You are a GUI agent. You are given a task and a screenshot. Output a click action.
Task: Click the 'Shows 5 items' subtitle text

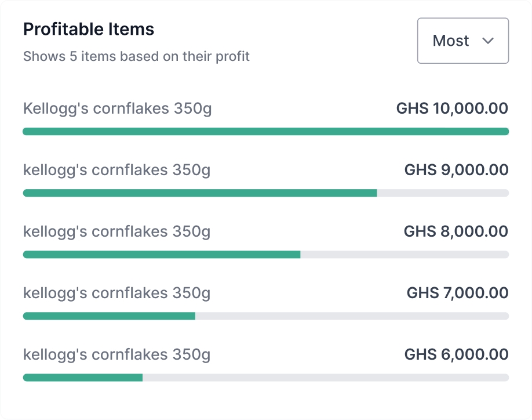click(136, 57)
